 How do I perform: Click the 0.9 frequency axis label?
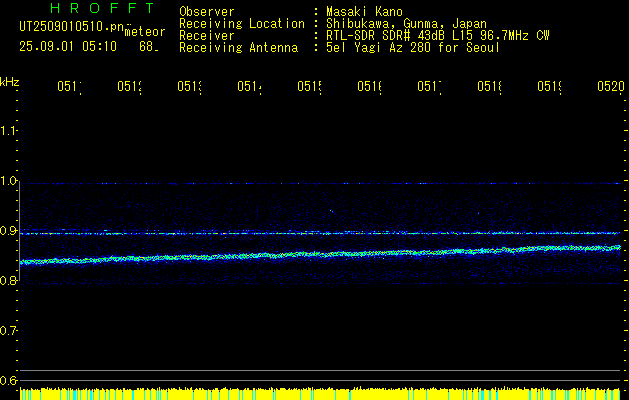click(x=8, y=231)
